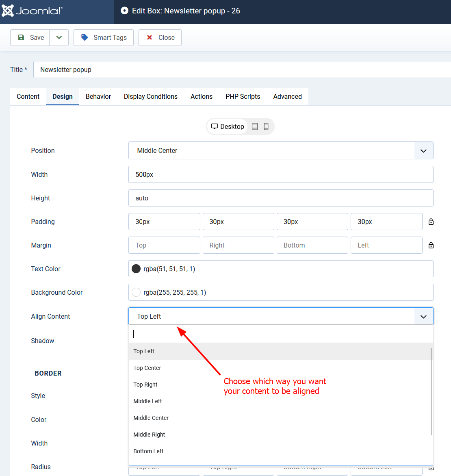Open the Text Color dark swatch

click(136, 269)
